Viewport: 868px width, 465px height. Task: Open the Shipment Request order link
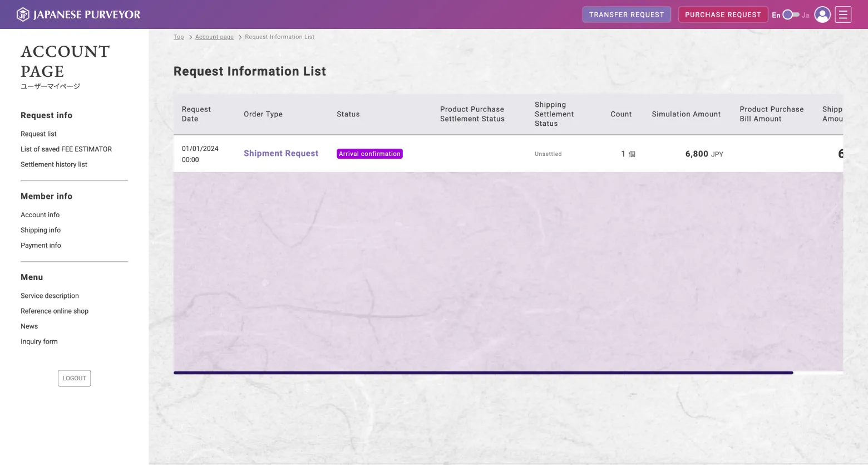281,154
